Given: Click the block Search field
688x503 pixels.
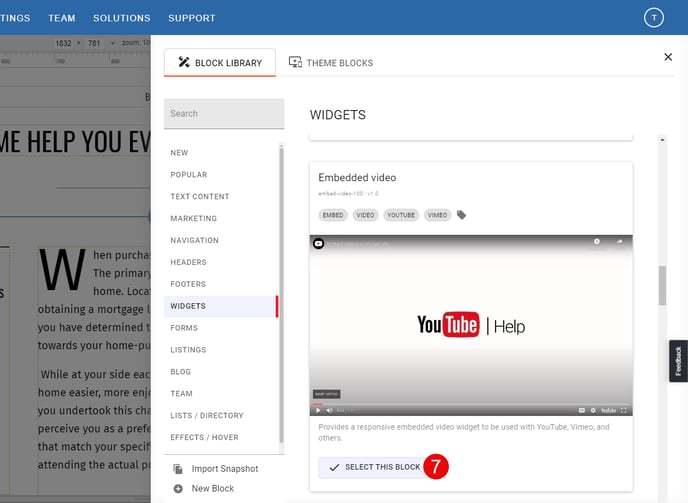Looking at the screenshot, I should pos(224,114).
